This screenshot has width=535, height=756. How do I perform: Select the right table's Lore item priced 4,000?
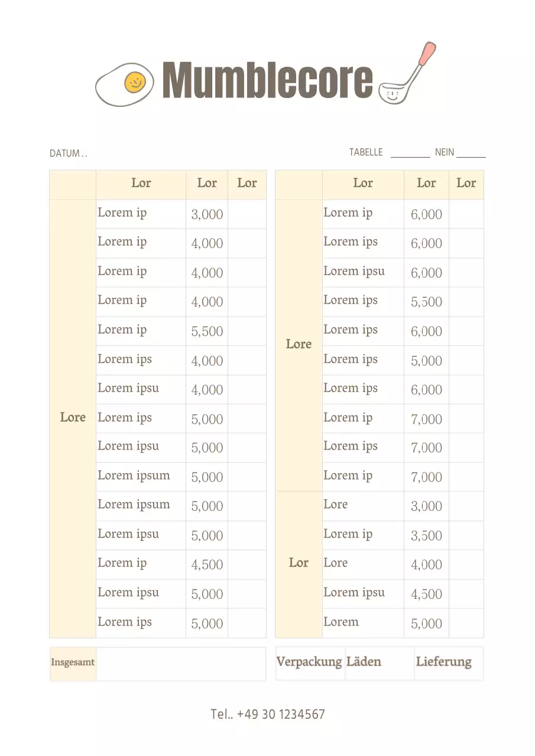[336, 563]
